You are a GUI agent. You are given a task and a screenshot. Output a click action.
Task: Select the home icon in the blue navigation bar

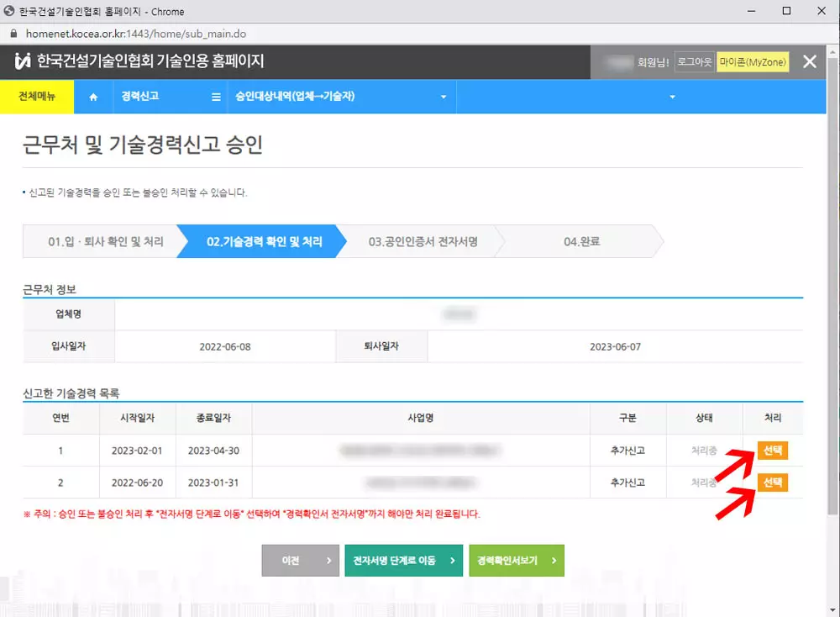tap(93, 96)
